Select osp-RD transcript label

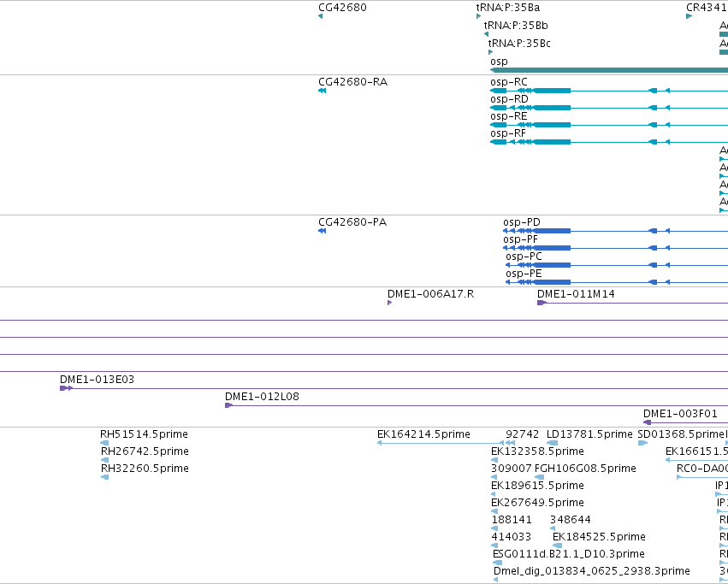coord(509,99)
